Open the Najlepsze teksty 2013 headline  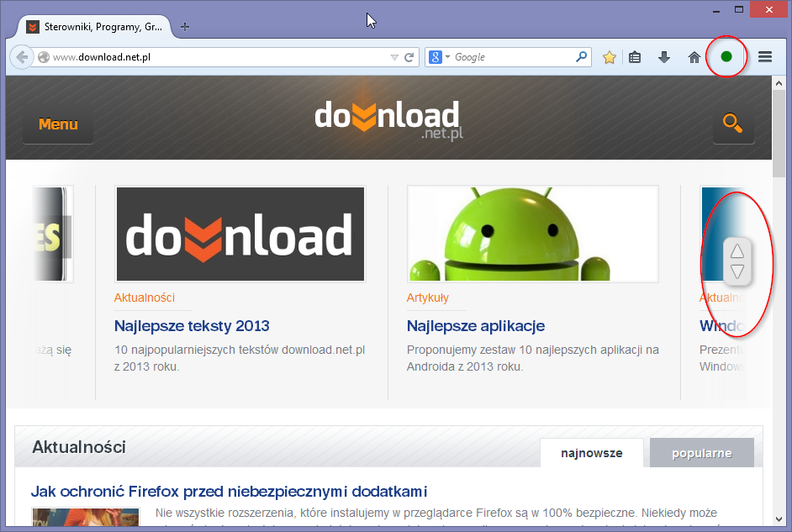192,326
